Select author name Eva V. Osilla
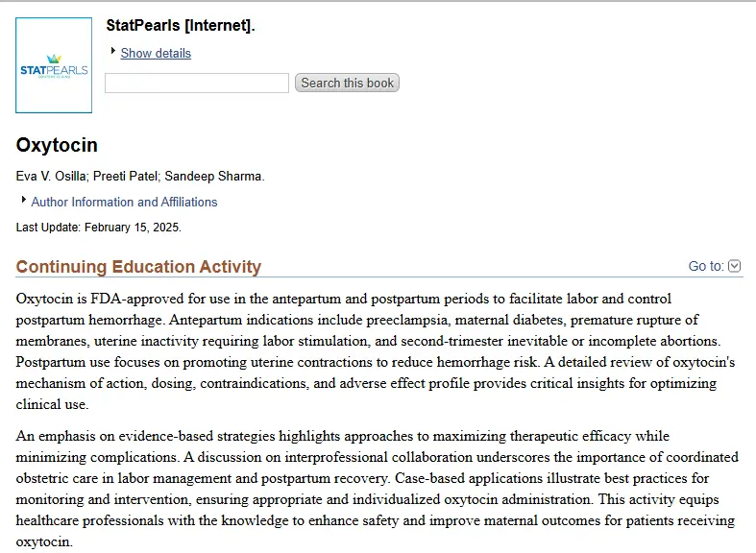 coord(51,177)
